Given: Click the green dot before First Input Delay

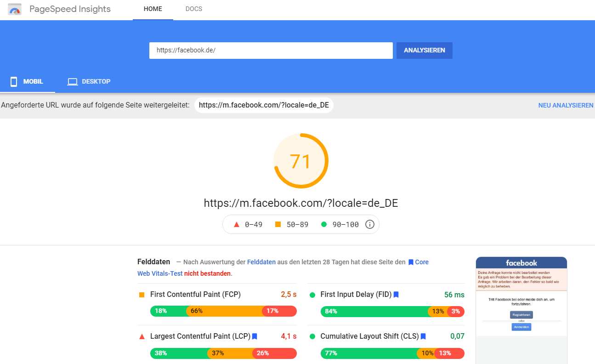Looking at the screenshot, I should [x=312, y=295].
